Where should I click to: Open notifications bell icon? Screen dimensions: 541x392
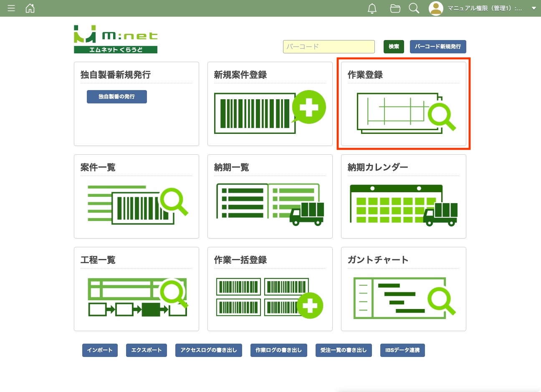tap(372, 8)
